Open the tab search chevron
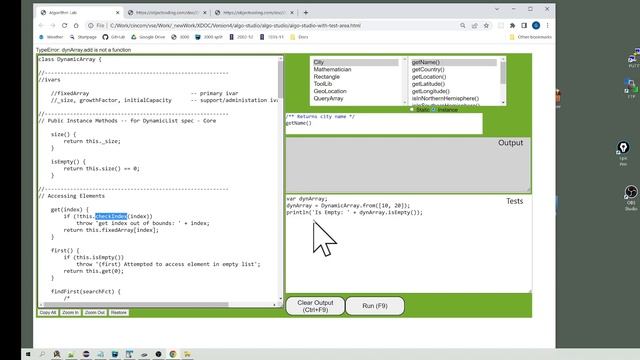The width and height of the screenshot is (640, 360). 497,9
